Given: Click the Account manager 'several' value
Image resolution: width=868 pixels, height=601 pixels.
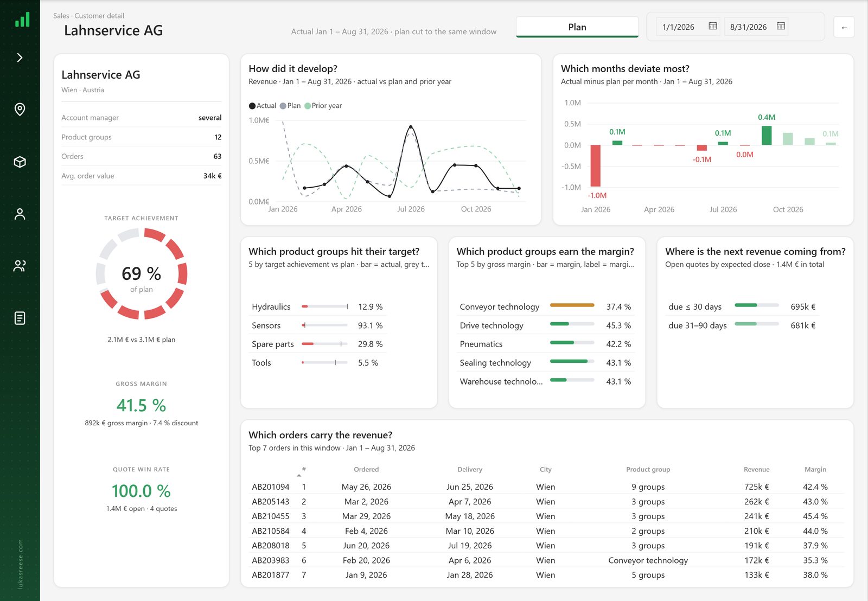Looking at the screenshot, I should point(210,118).
